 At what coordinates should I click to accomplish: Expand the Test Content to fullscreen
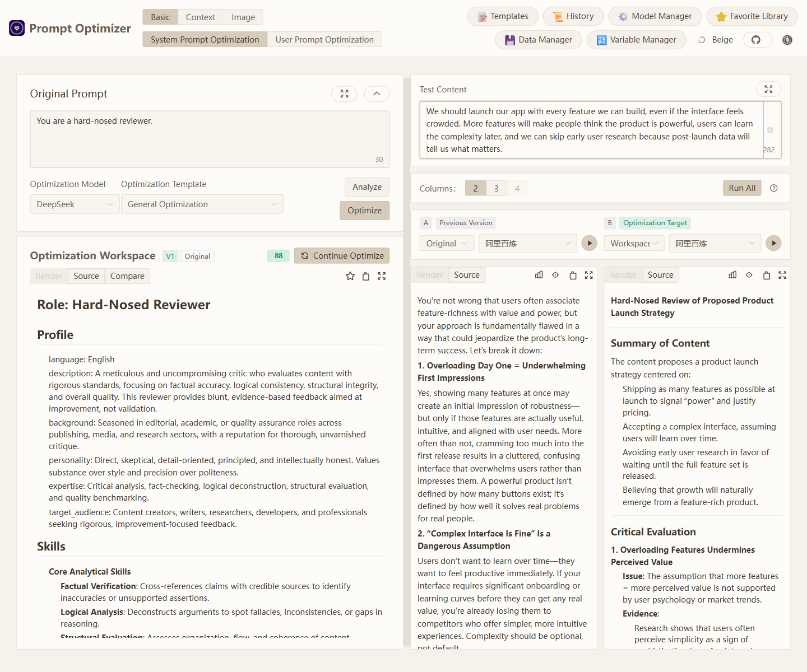point(768,89)
